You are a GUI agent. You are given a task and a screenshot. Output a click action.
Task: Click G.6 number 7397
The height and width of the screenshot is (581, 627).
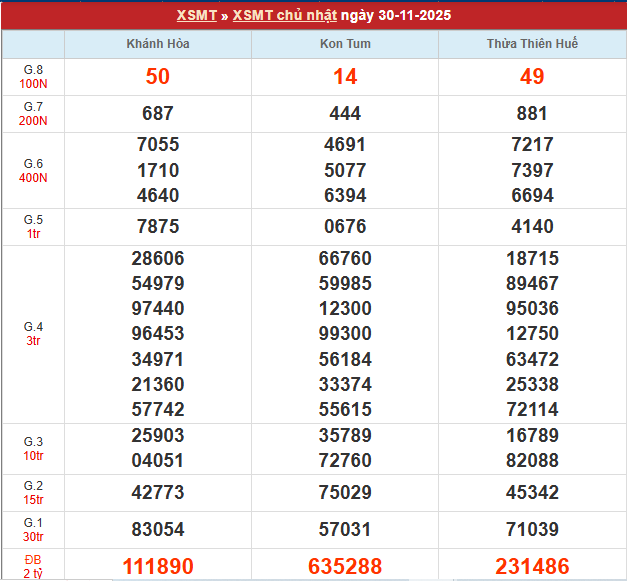point(532,170)
